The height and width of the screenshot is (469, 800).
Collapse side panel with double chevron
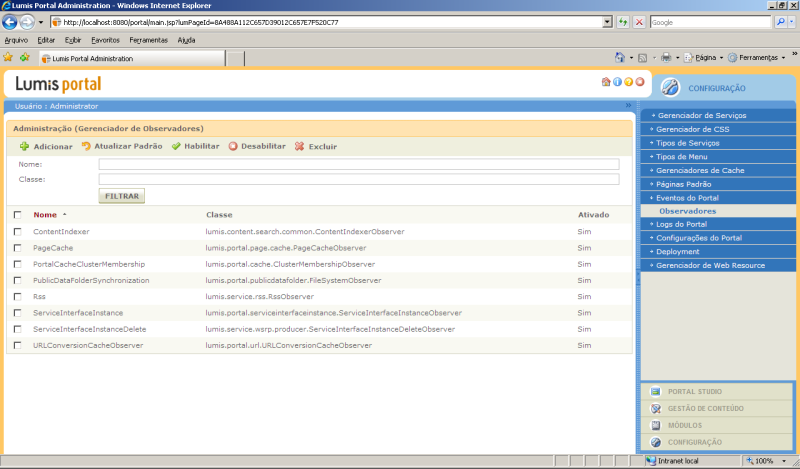(x=629, y=105)
